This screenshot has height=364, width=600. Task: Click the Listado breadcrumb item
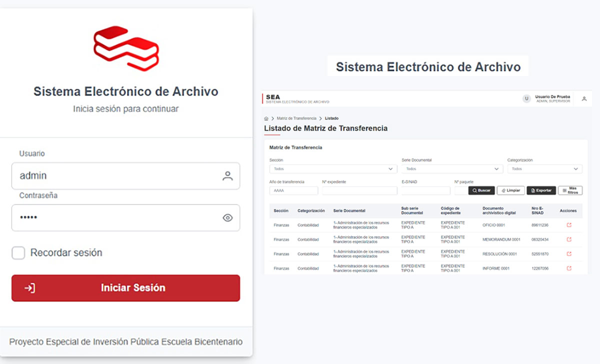pyautogui.click(x=331, y=118)
